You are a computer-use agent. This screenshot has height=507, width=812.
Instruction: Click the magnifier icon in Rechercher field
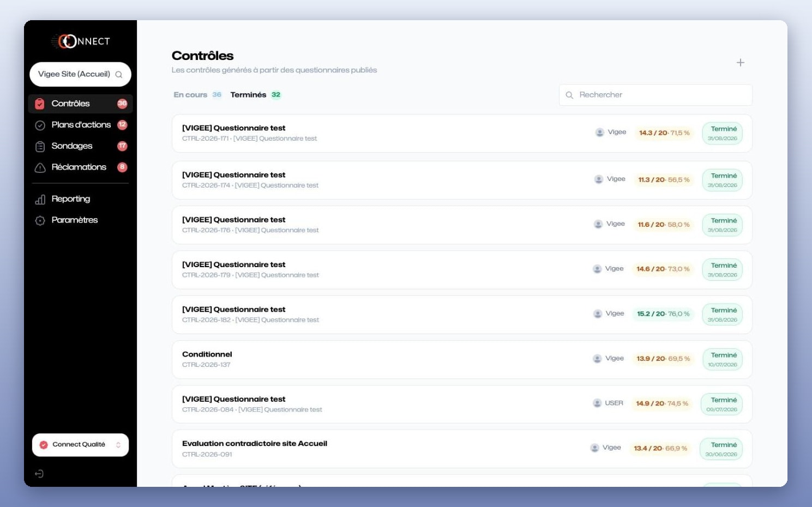click(569, 95)
